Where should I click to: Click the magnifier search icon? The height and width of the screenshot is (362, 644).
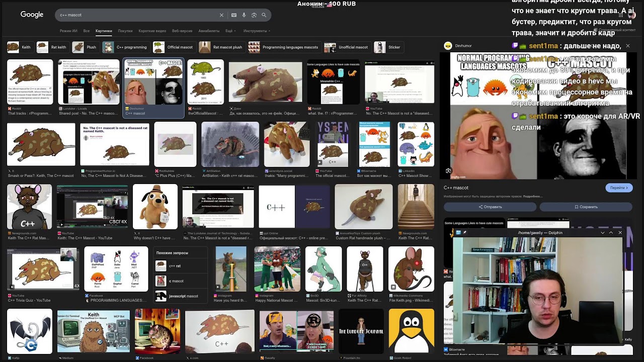click(x=264, y=15)
